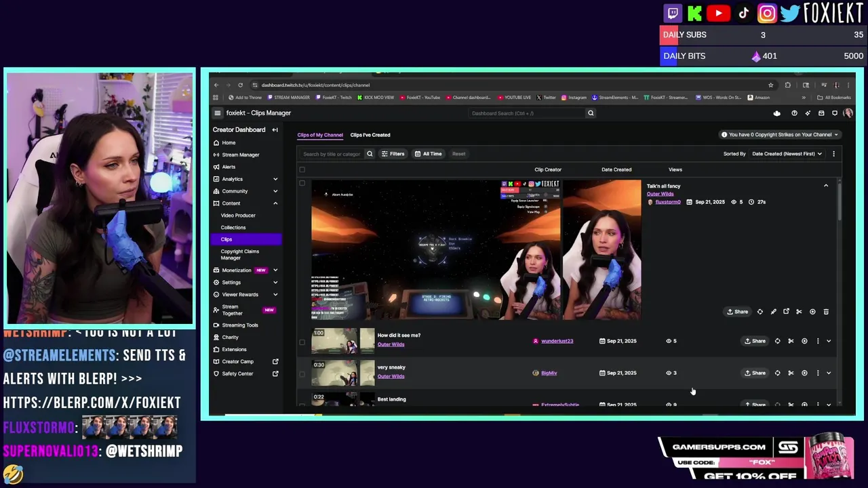Focus the Dashboard Search field
This screenshot has height=488, width=868.
pyautogui.click(x=526, y=113)
